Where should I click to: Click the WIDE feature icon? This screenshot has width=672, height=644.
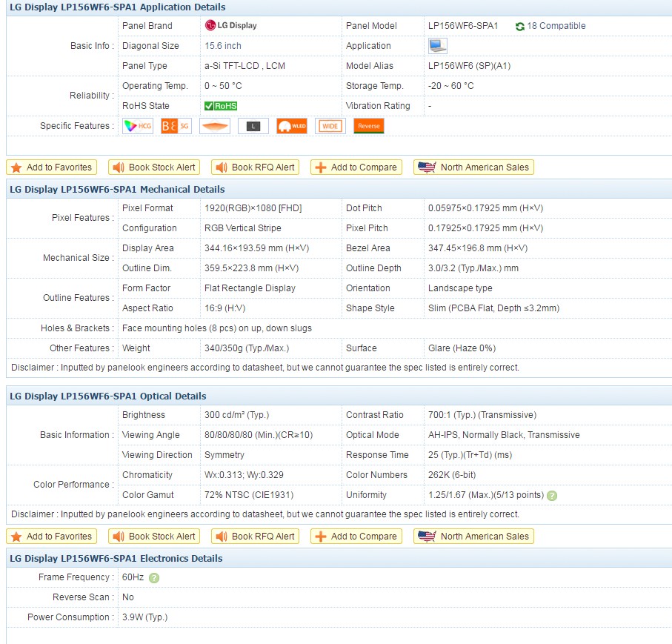click(x=330, y=126)
